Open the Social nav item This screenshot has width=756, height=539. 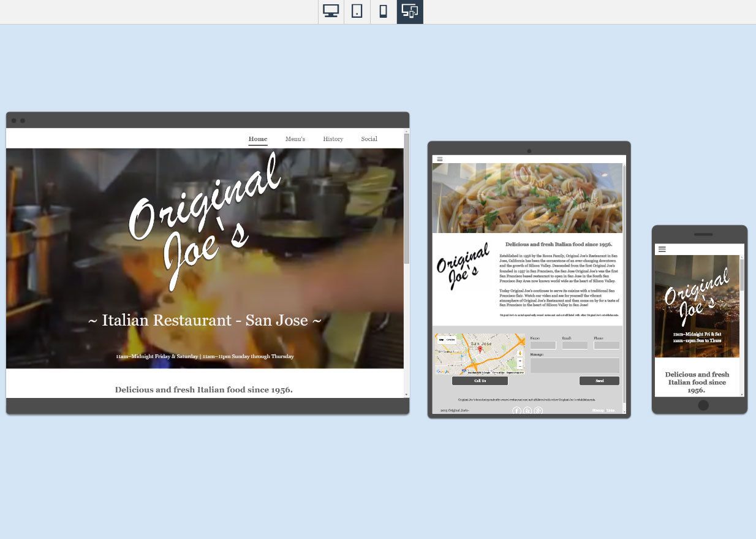pyautogui.click(x=369, y=139)
